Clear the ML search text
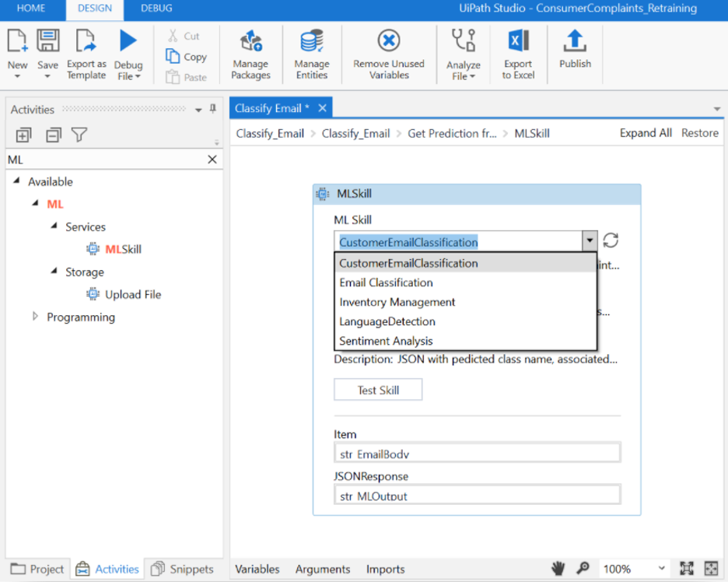 [x=212, y=160]
